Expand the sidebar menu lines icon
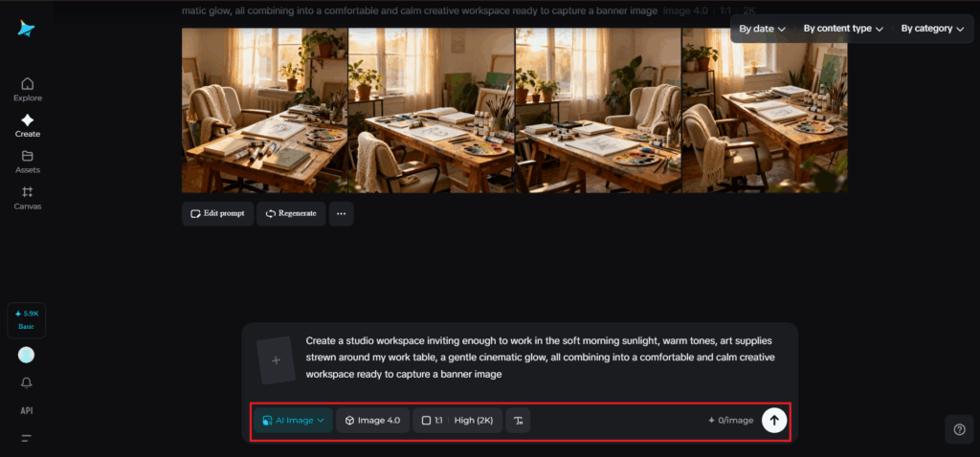The image size is (980, 457). (27, 438)
